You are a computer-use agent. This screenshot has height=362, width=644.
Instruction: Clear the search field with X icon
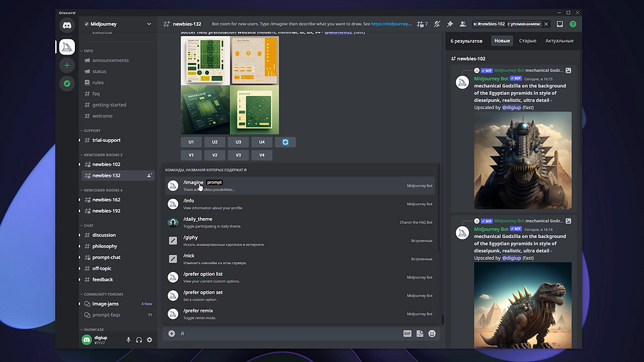click(x=546, y=24)
